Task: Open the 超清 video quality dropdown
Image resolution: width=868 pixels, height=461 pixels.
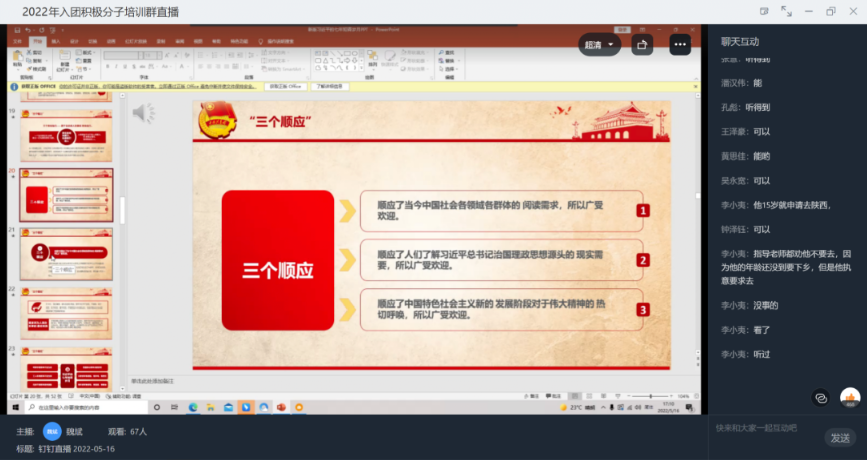Action: click(599, 45)
